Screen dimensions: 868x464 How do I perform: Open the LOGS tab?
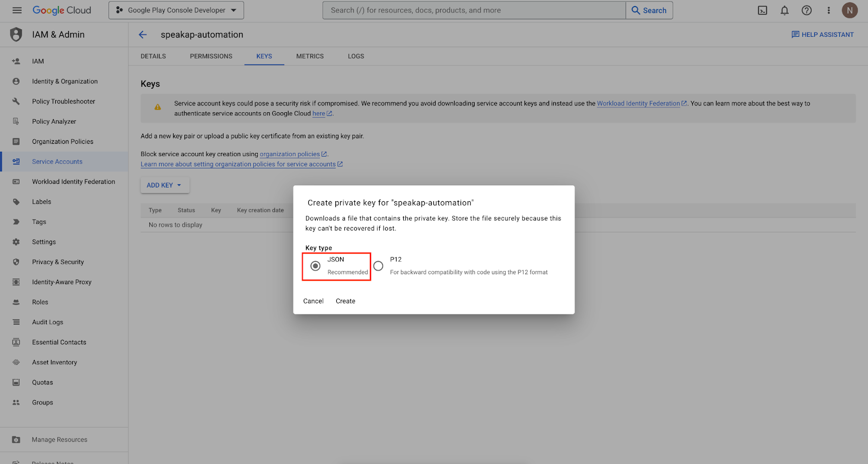coord(356,56)
